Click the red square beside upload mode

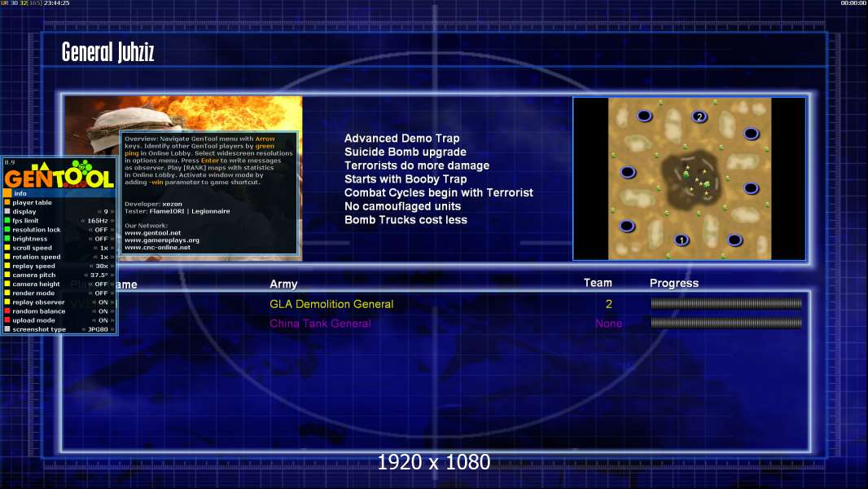(x=7, y=320)
